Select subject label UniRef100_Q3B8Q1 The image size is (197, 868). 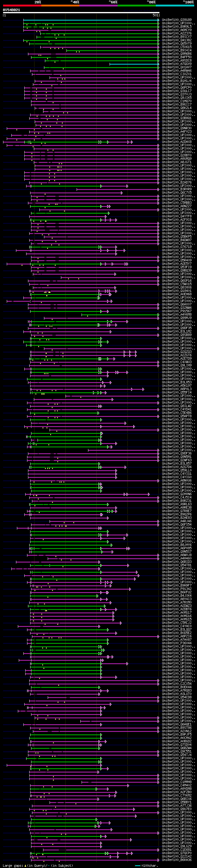[176, 118]
